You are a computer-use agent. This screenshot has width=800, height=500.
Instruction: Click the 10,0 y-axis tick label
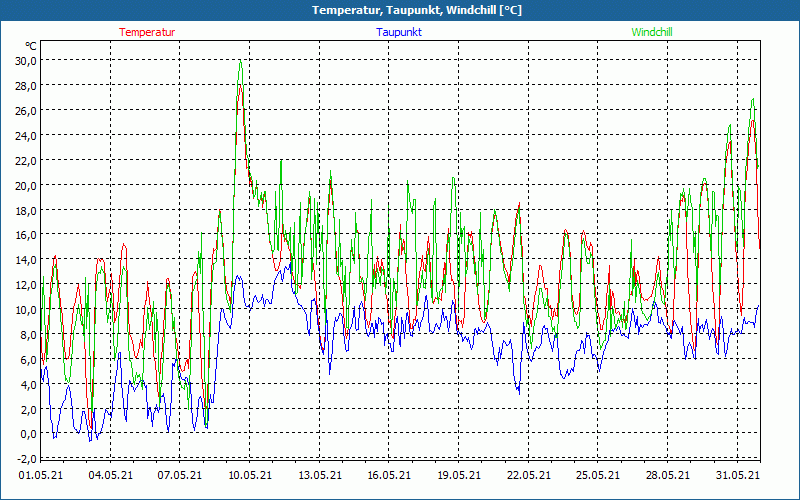click(25, 310)
